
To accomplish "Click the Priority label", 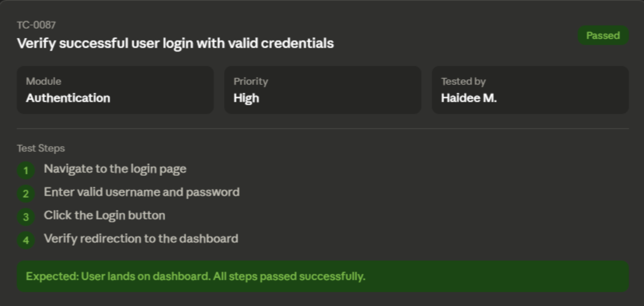I will click(x=251, y=81).
